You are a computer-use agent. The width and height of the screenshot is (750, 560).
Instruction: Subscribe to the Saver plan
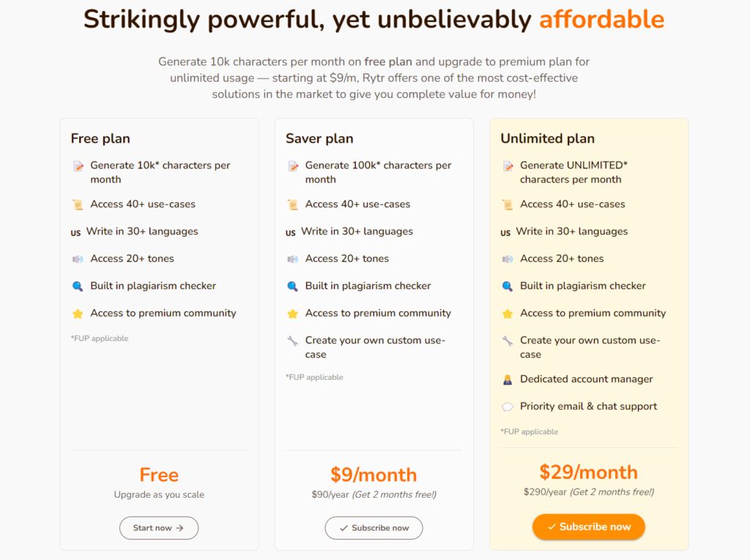click(x=374, y=528)
